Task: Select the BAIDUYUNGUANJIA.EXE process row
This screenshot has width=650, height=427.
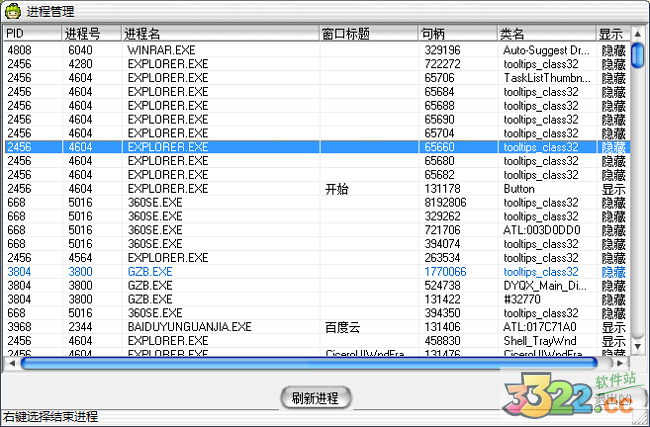Action: point(317,327)
